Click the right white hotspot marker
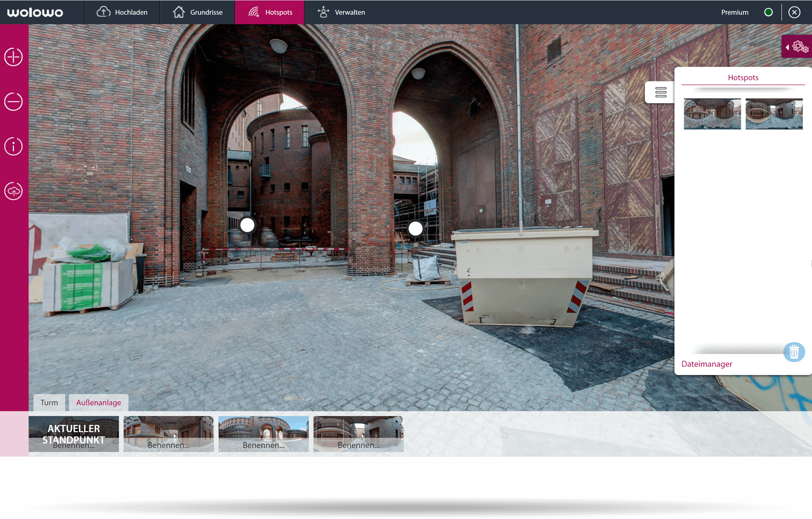This screenshot has width=812, height=519. click(x=415, y=228)
